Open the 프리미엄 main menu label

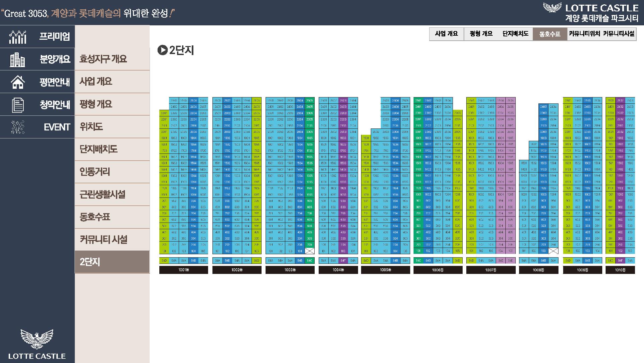55,36
